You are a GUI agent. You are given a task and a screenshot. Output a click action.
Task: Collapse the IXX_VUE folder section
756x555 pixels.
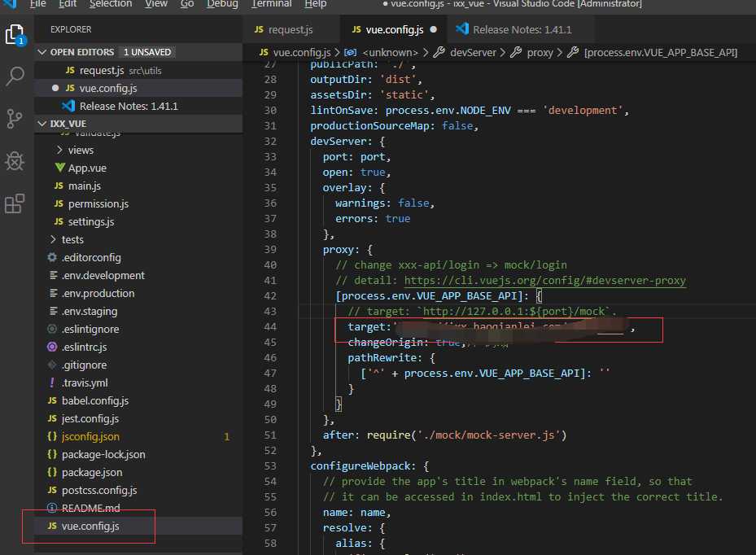[x=42, y=124]
